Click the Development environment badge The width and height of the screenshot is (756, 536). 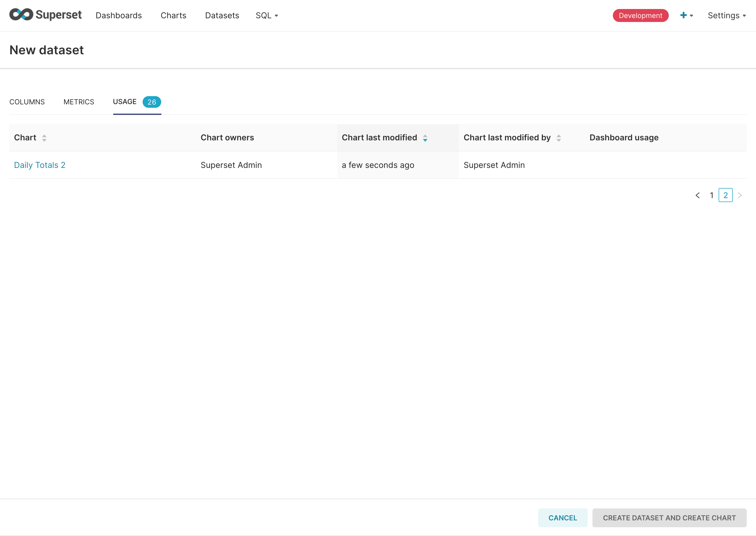640,15
